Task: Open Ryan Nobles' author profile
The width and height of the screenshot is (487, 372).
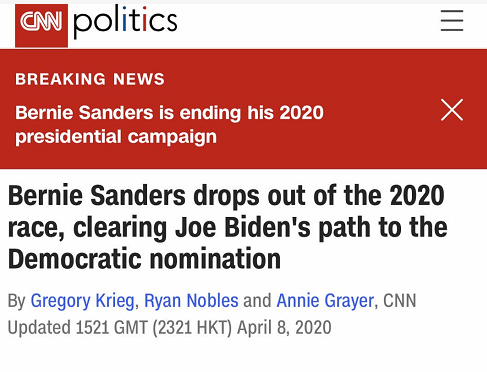Action: [191, 301]
